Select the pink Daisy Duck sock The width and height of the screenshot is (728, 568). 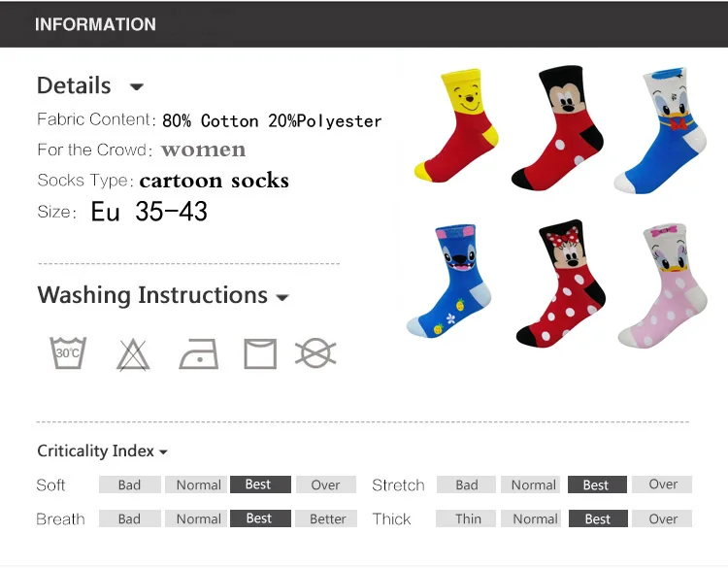[x=663, y=285]
